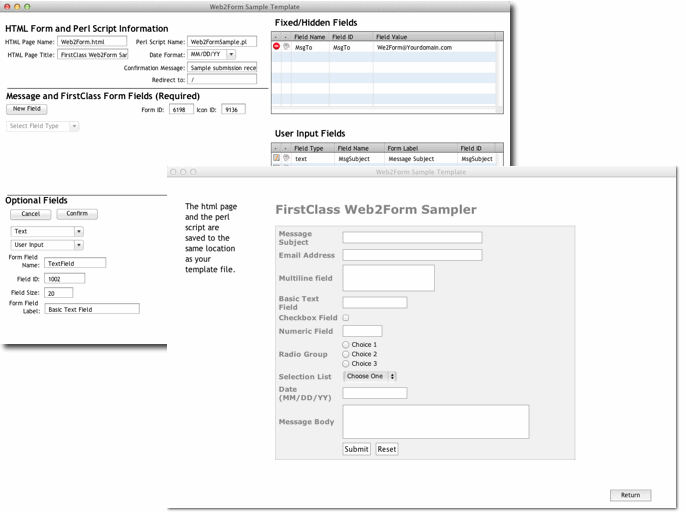Expand the Choose One selection list
Viewport: 686px width, 512px height.
pyautogui.click(x=370, y=376)
